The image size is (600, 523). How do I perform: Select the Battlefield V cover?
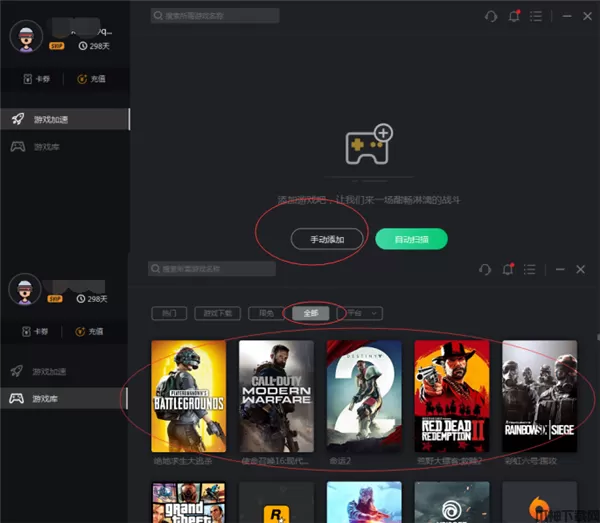[x=364, y=502]
